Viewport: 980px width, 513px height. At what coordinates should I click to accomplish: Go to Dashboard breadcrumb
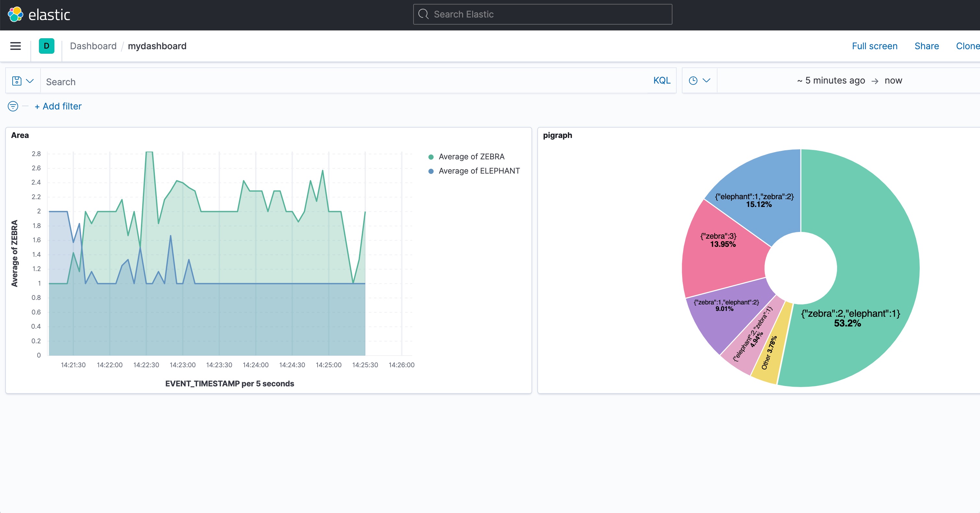click(93, 46)
